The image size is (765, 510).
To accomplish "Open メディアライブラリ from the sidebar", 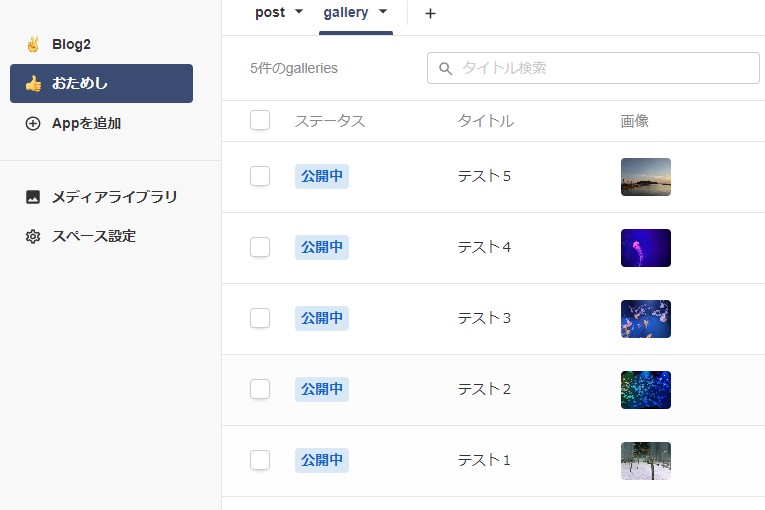I will (x=114, y=197).
